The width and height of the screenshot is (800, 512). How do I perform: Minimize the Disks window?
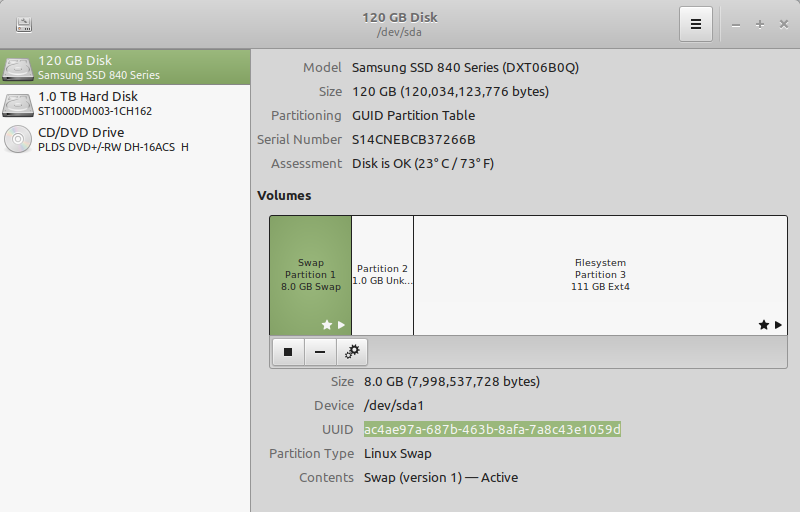(x=736, y=25)
